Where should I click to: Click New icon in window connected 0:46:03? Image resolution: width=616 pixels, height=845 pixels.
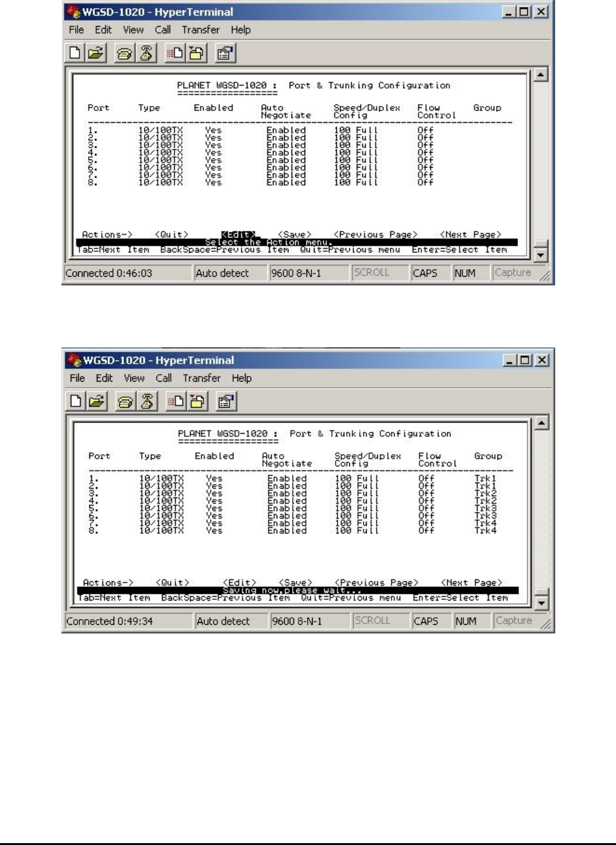(x=75, y=53)
